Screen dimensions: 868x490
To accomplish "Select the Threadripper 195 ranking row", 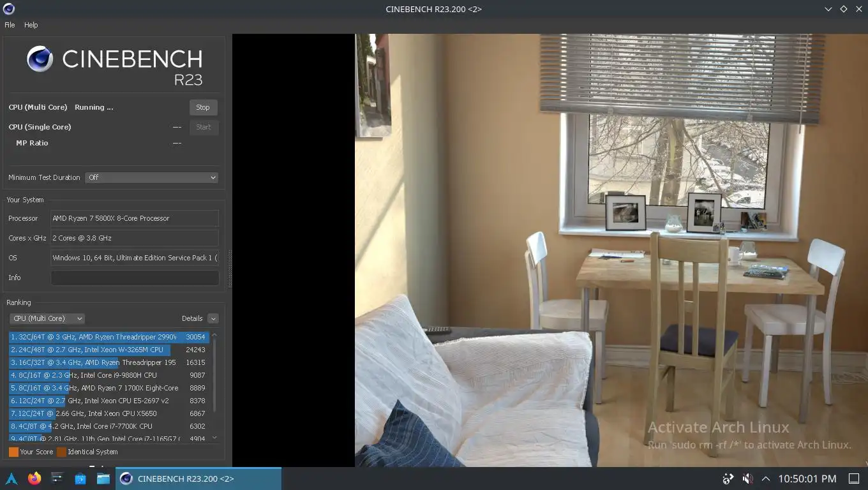I will point(109,362).
